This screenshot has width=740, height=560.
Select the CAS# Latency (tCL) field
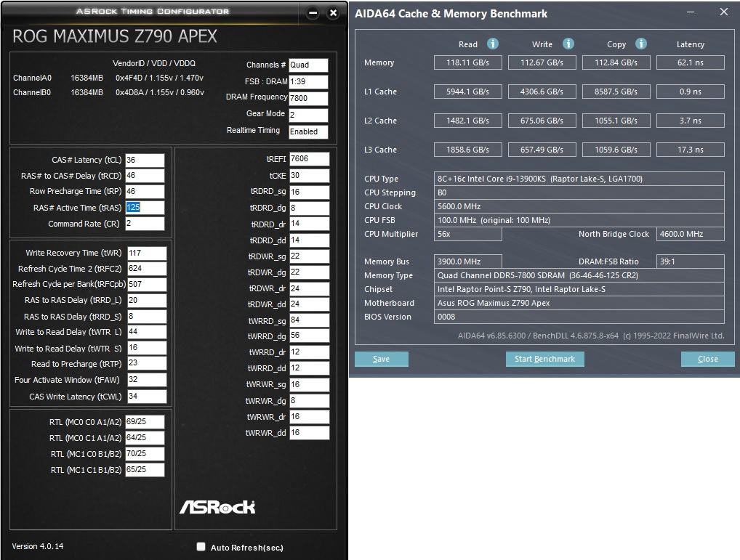click(145, 160)
